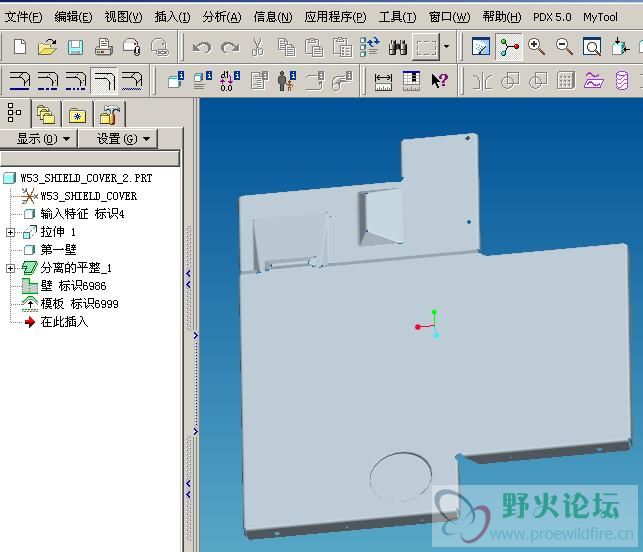This screenshot has width=643, height=552.
Task: Click the 在此插入 insert marker
Action: (x=64, y=322)
